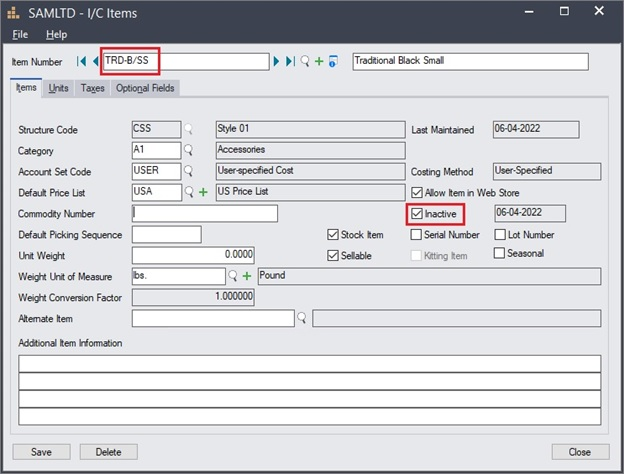Enable Serial Number checkbox
Image resolution: width=624 pixels, height=474 pixels.
(x=416, y=234)
